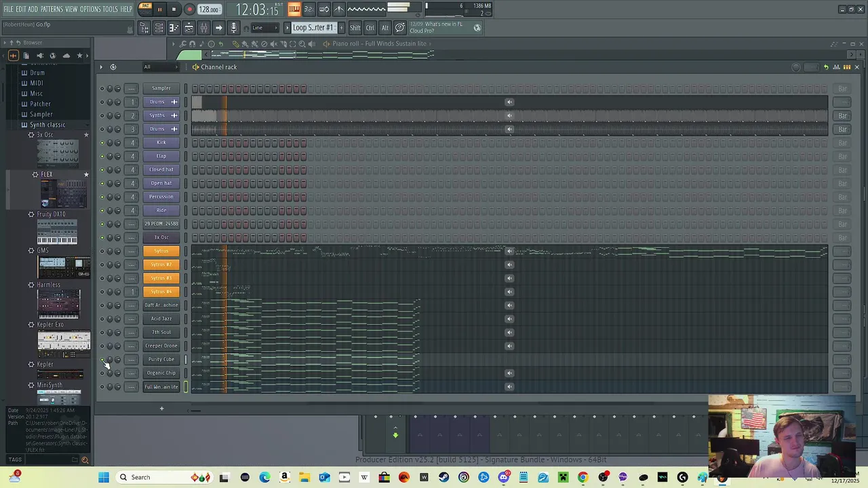This screenshot has width=868, height=488.
Task: Open the browser globe online tab icon
Action: (x=52, y=56)
